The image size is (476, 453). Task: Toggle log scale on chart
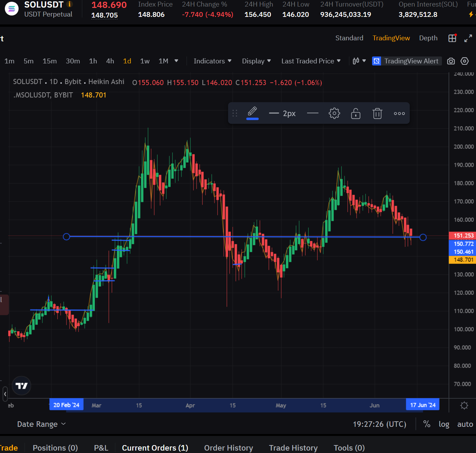(444, 424)
